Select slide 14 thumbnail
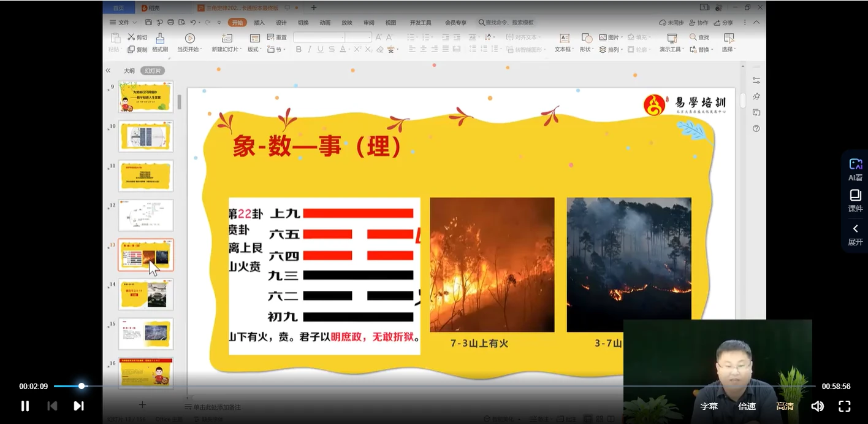Image resolution: width=868 pixels, height=424 pixels. coord(146,294)
